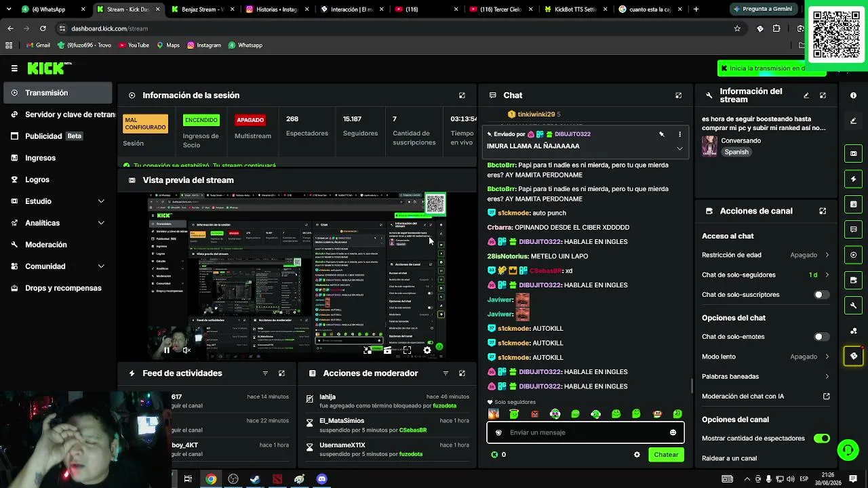Filter the Acciones de moderador list
Viewport: 868px width, 488px height.
tap(446, 373)
